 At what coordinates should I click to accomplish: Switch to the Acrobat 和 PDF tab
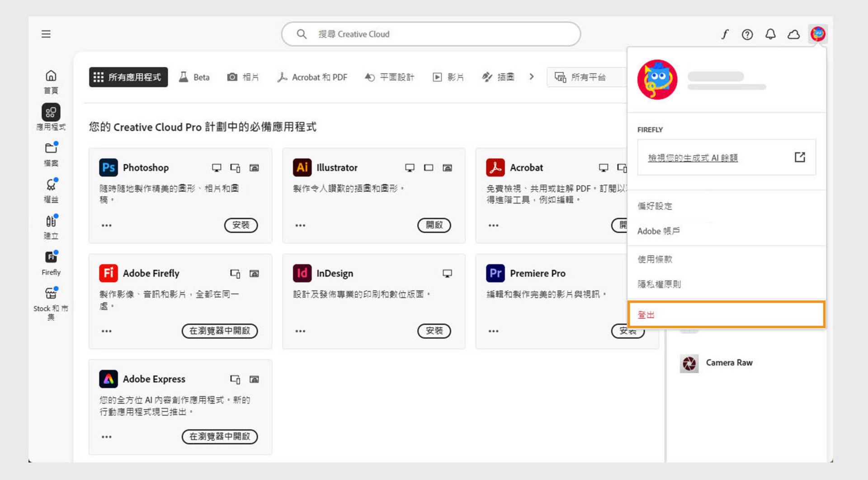(x=312, y=77)
